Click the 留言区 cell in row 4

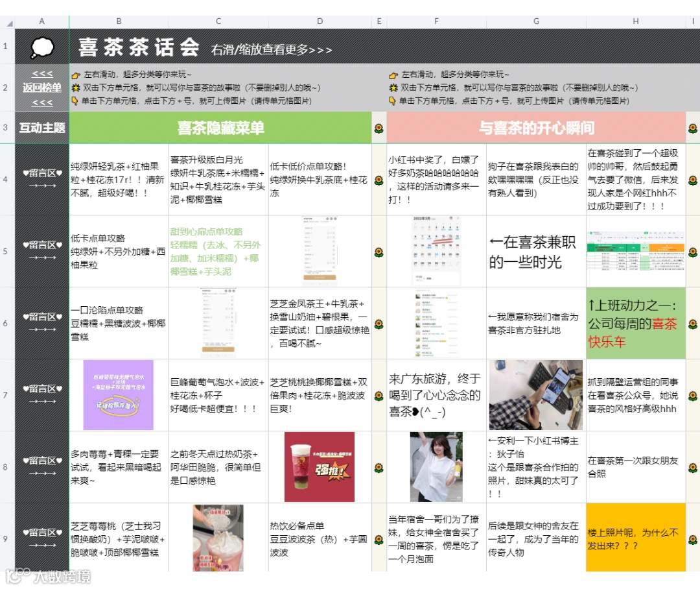[42, 179]
